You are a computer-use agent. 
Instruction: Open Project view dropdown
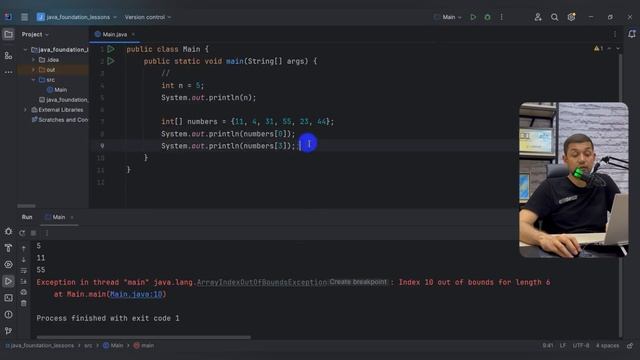(x=35, y=34)
